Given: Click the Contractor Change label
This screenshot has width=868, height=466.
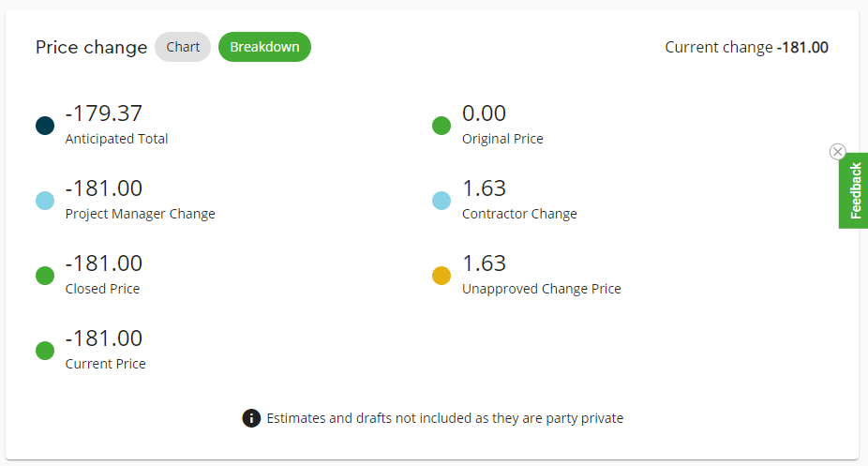Looking at the screenshot, I should point(519,214).
